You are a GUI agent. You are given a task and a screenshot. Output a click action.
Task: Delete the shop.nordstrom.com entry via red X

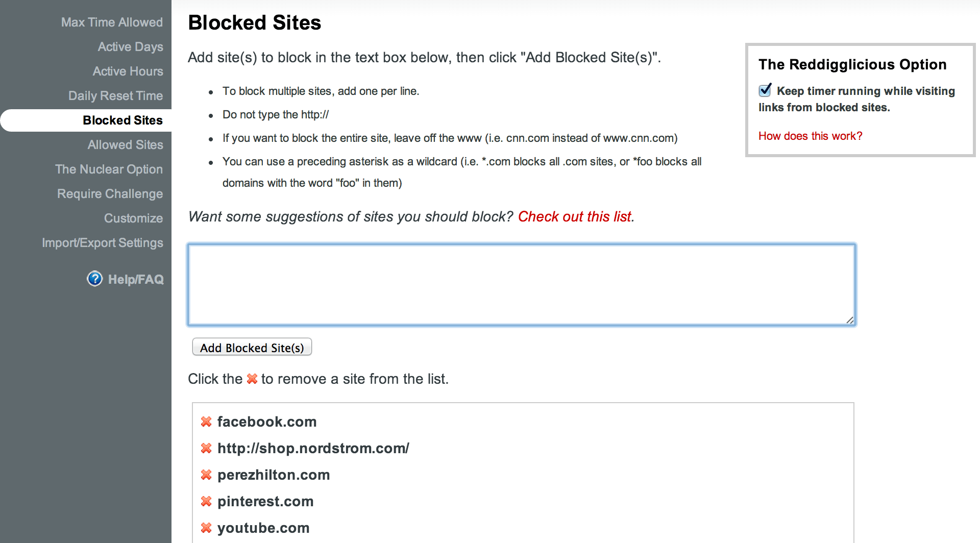tap(206, 448)
